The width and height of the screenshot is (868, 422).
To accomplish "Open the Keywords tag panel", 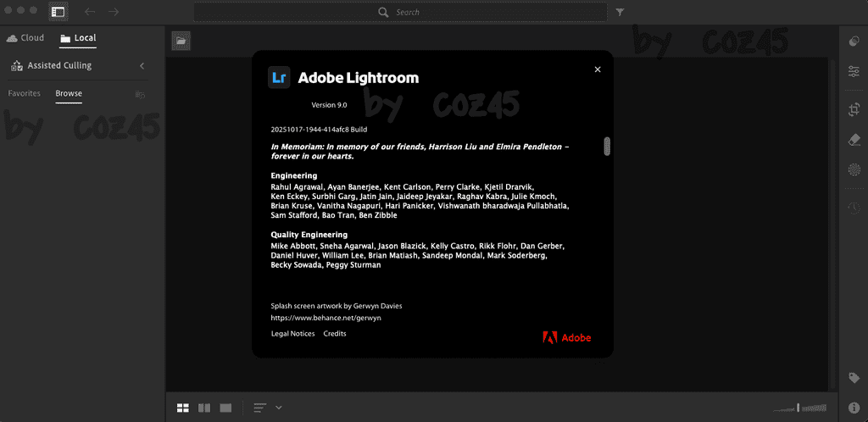I will point(854,378).
